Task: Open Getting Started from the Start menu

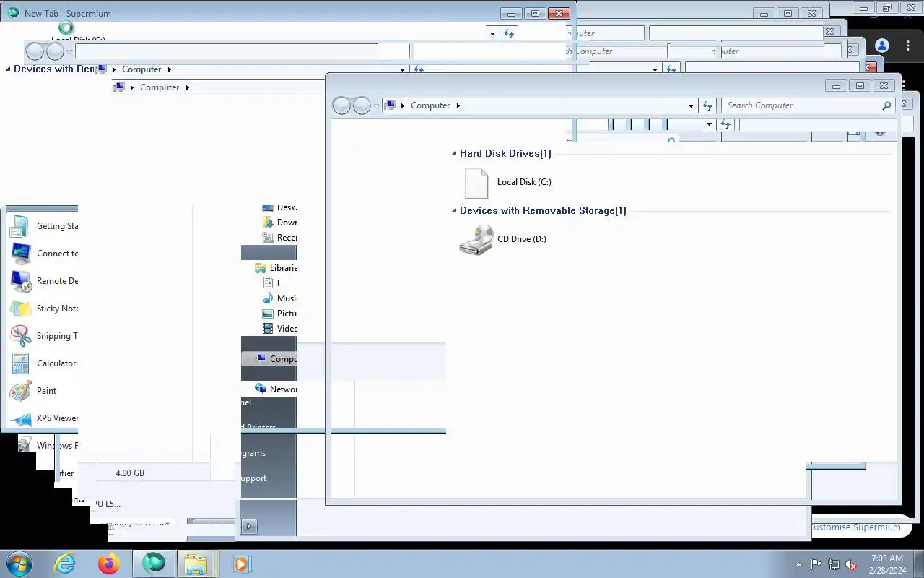Action: pos(43,226)
